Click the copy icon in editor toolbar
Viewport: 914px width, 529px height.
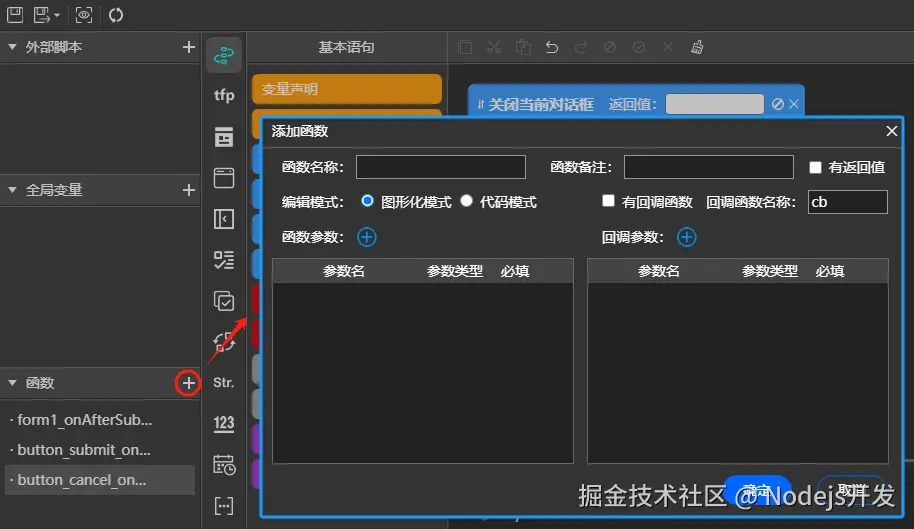(x=465, y=47)
